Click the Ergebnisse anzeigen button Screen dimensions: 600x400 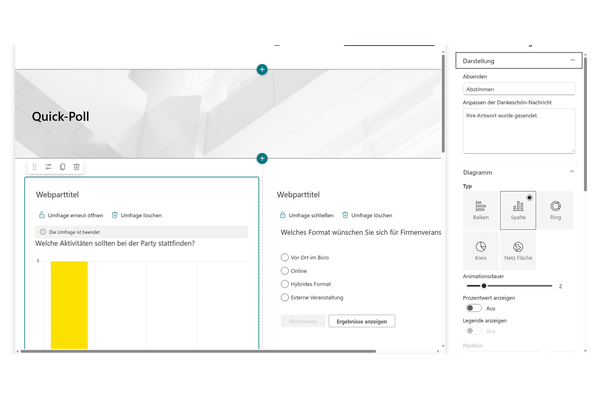pyautogui.click(x=362, y=321)
